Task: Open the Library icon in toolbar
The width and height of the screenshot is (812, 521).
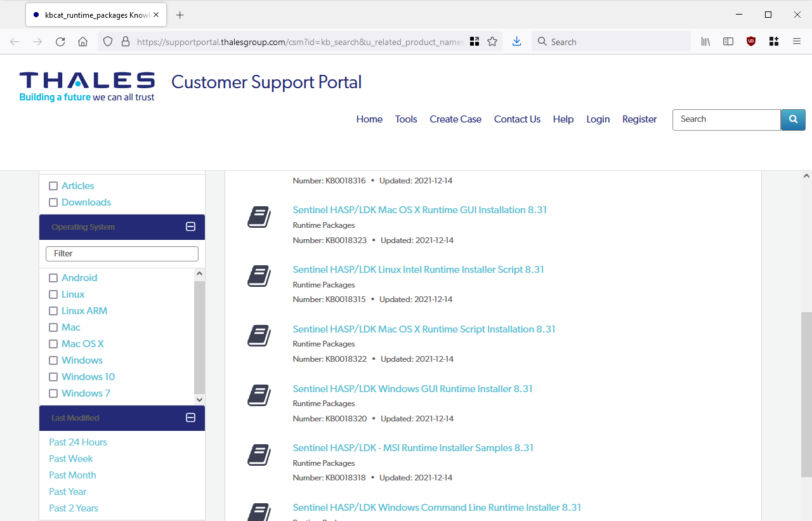Action: 705,42
